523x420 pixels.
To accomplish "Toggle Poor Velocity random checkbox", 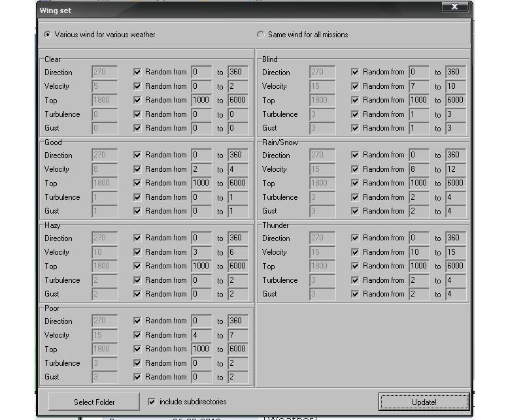I will pos(137,335).
